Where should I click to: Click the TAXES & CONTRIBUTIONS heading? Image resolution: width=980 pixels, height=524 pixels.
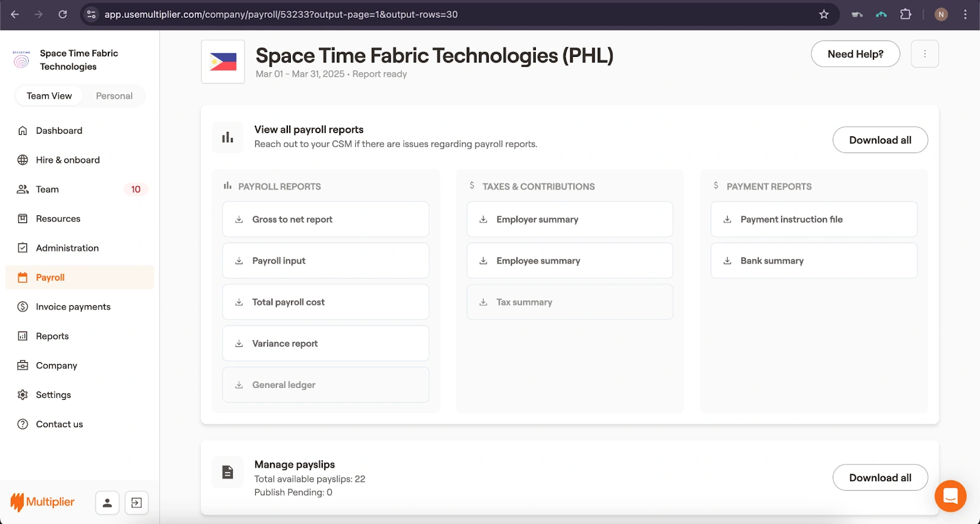(x=538, y=186)
